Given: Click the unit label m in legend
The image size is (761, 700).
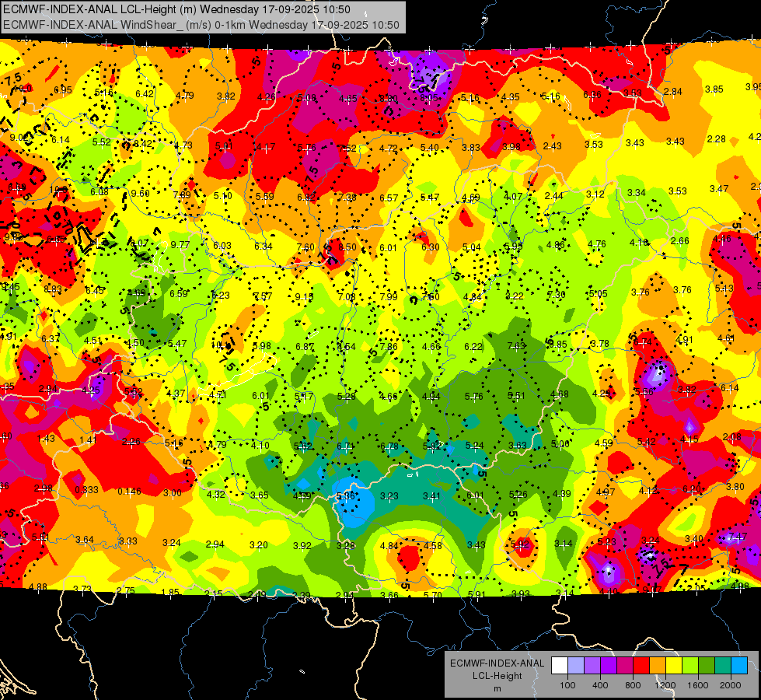Looking at the screenshot, I should 497,688.
